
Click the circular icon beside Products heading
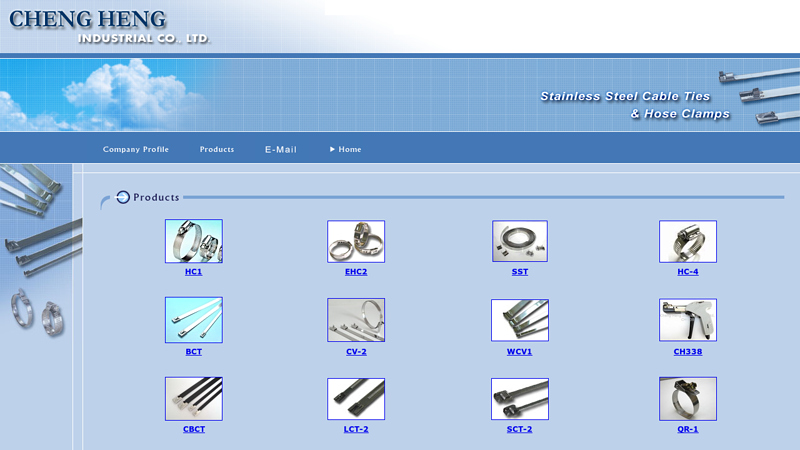pos(122,197)
